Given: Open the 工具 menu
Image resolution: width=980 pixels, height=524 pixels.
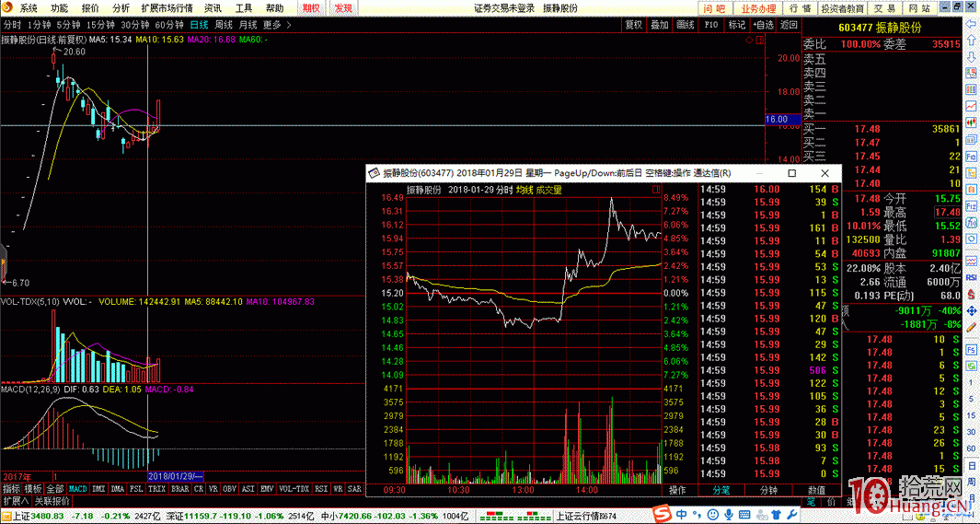Looking at the screenshot, I should 244,8.
